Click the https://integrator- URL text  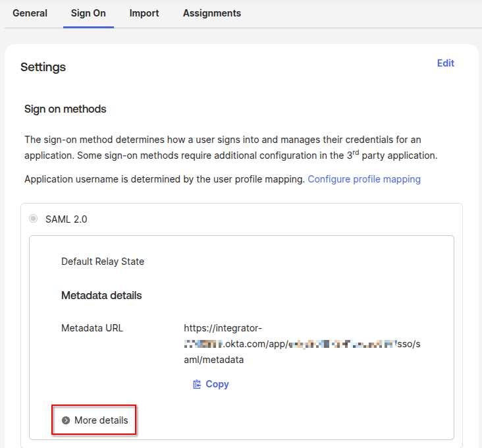[x=223, y=328]
